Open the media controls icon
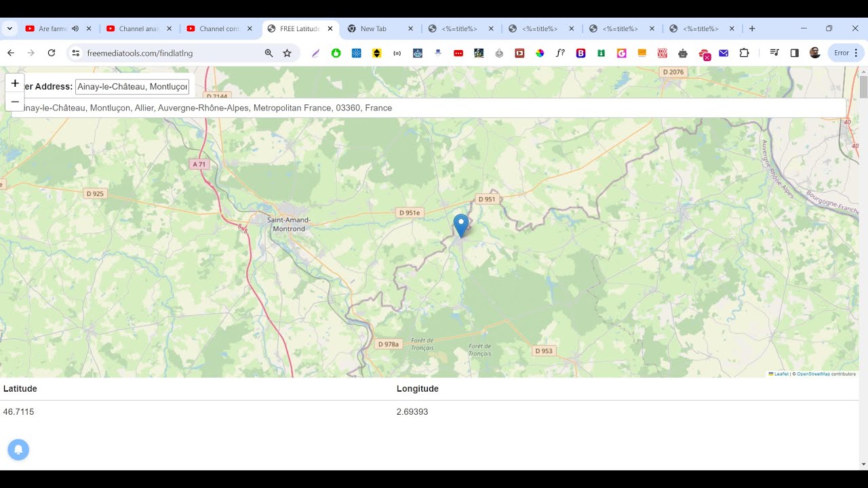The height and width of the screenshot is (488, 868). coord(774,53)
